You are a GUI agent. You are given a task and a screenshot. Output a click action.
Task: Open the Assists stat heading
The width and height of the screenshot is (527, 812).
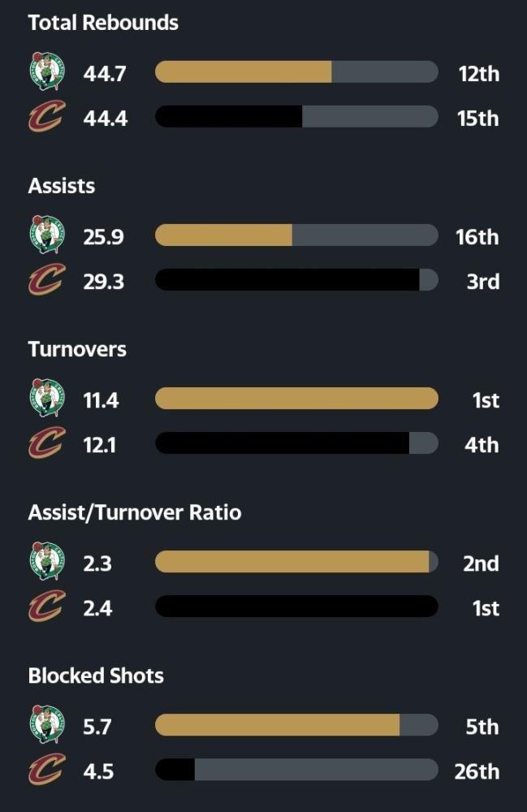tap(62, 186)
